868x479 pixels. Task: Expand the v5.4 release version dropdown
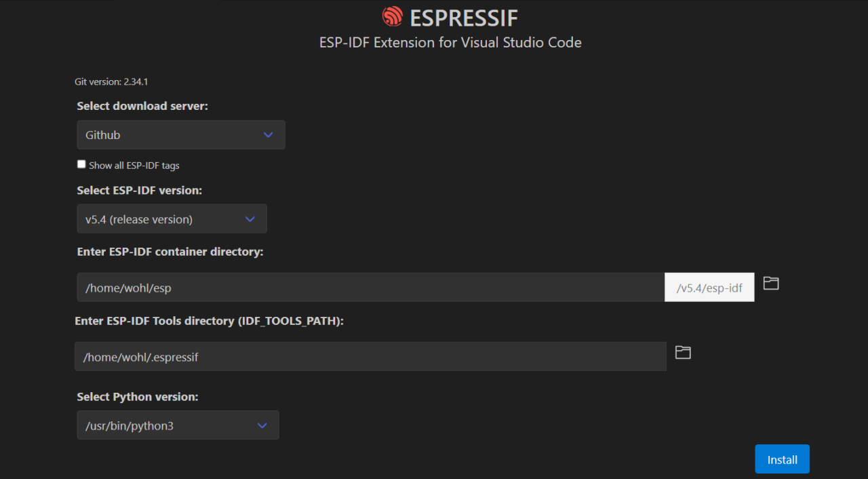point(172,219)
